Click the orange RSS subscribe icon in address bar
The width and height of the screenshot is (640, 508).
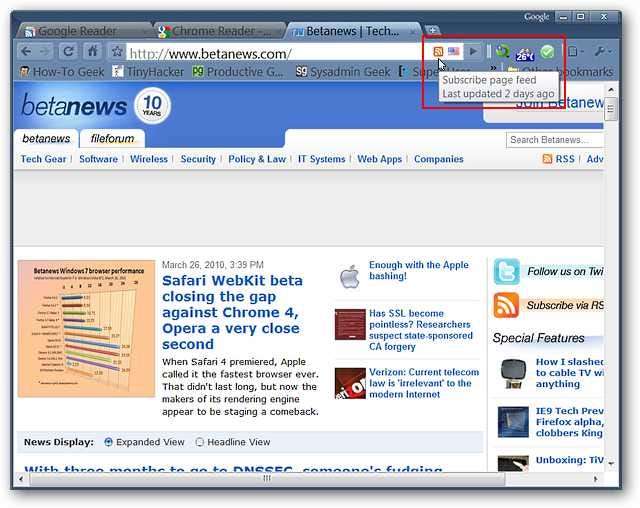tap(438, 51)
